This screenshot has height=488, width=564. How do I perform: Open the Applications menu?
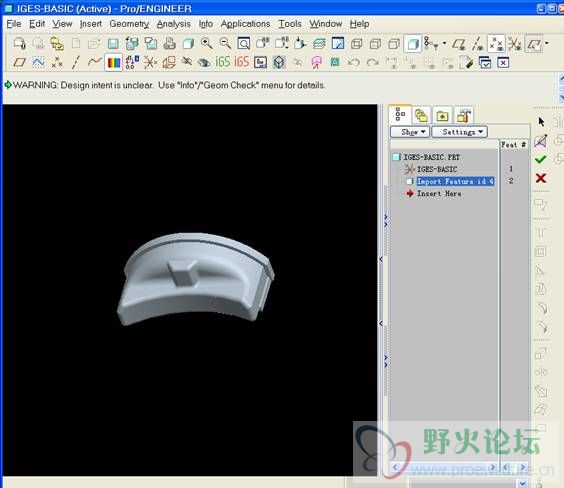(x=245, y=24)
